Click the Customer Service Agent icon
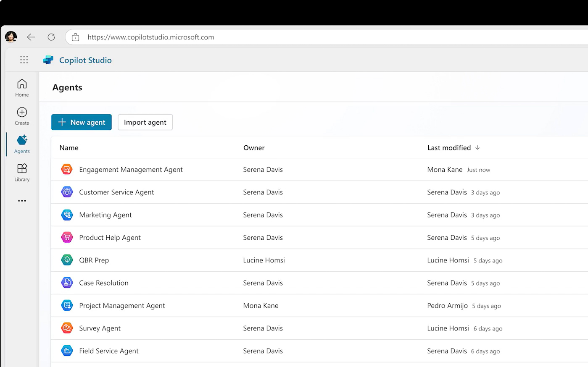 click(x=67, y=192)
